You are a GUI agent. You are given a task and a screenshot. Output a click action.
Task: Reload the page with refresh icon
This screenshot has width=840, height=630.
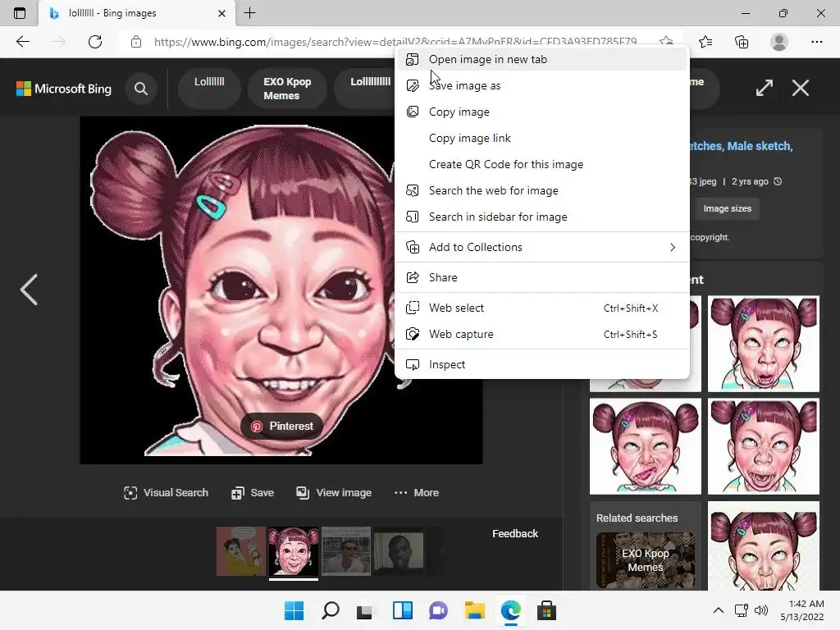tap(95, 42)
